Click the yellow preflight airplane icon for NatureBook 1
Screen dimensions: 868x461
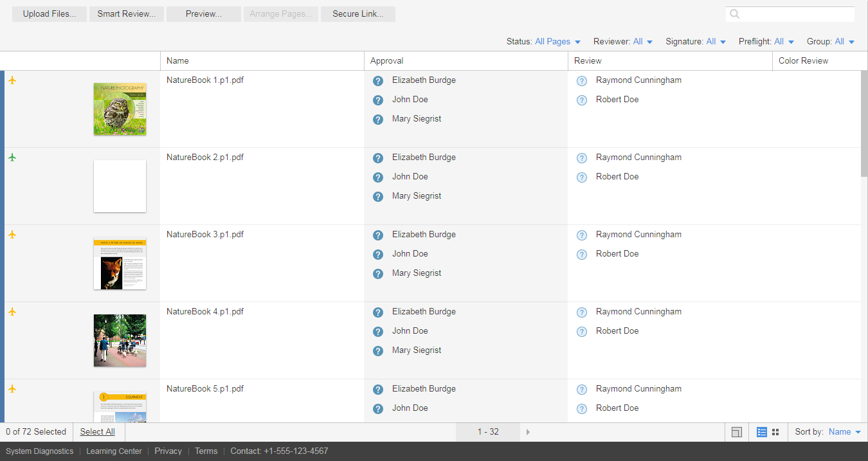(12, 80)
